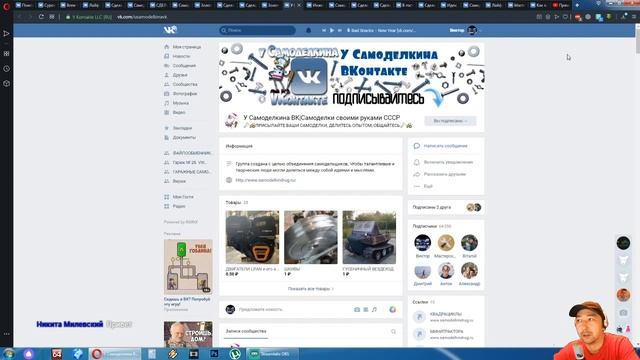Open the СТРОИШЬ ДОМ advertisement image
Screen dimensions: 640x360
point(188,334)
